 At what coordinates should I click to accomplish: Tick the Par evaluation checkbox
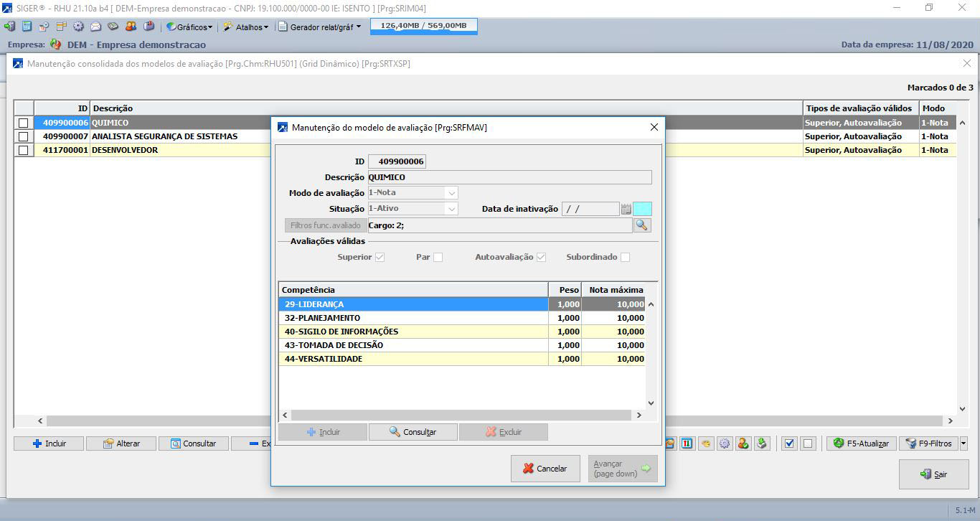tap(438, 257)
